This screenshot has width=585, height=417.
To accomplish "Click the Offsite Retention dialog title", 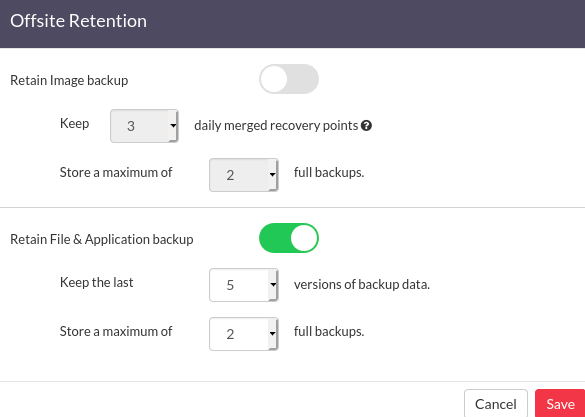I will (78, 21).
